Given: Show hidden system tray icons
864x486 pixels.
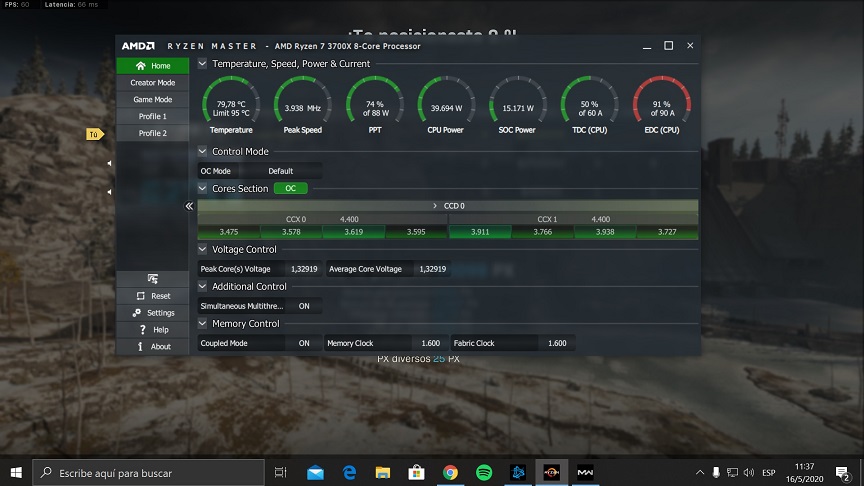Looking at the screenshot, I should 700,473.
